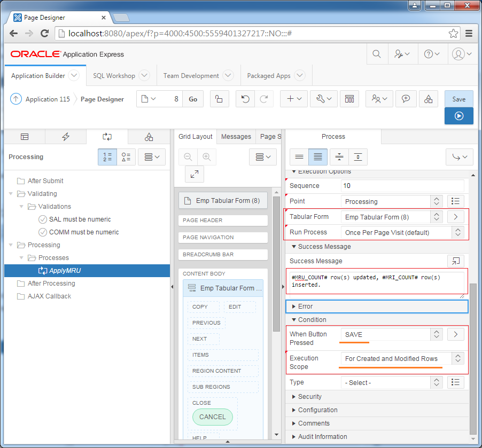Screen dimensions: 482x448
Task: Open the Grid Layout options menu
Action: tap(263, 157)
